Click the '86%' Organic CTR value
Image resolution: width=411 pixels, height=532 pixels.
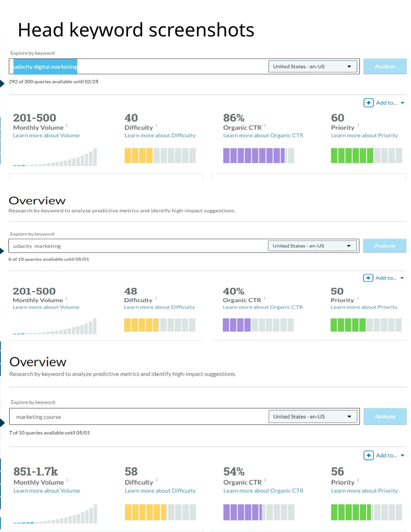click(x=234, y=118)
